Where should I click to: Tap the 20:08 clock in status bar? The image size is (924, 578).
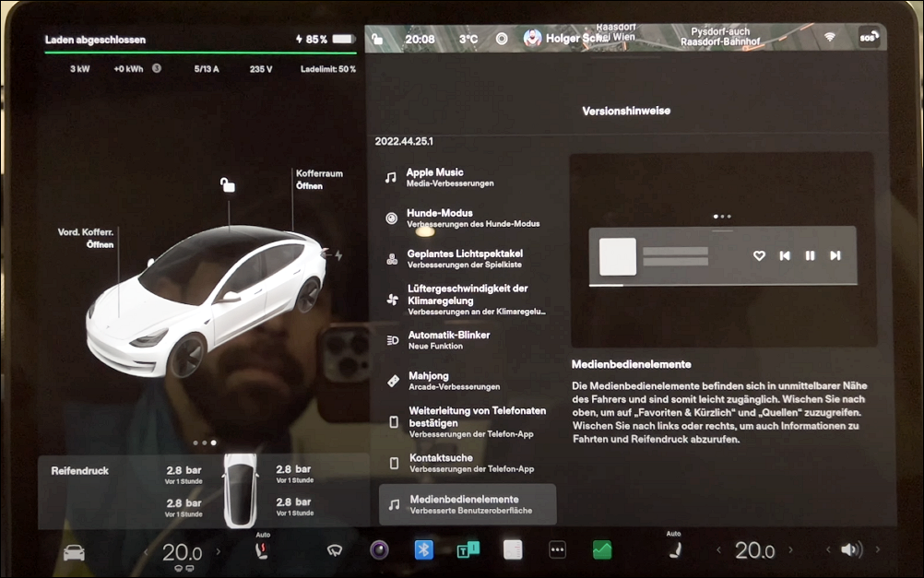coord(420,40)
